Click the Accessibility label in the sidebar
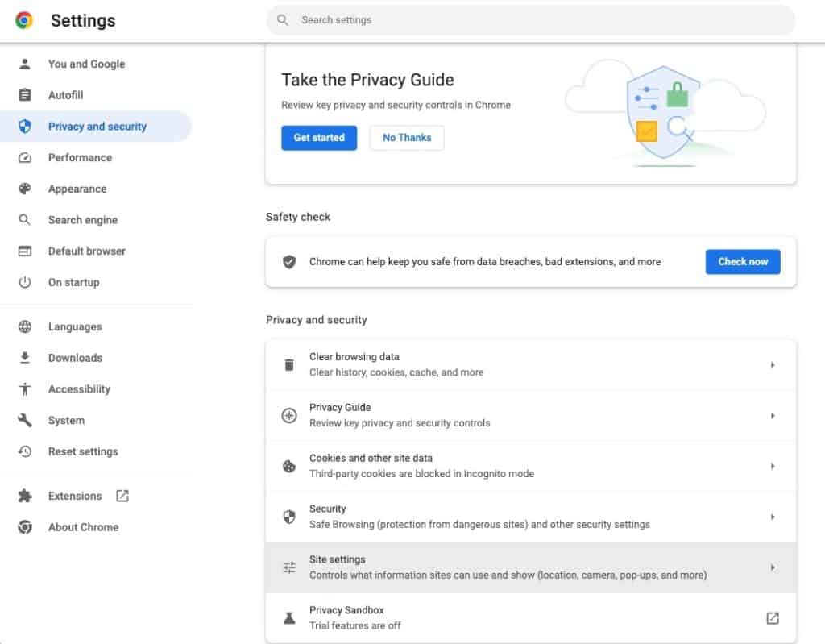This screenshot has width=825, height=644. (x=80, y=389)
